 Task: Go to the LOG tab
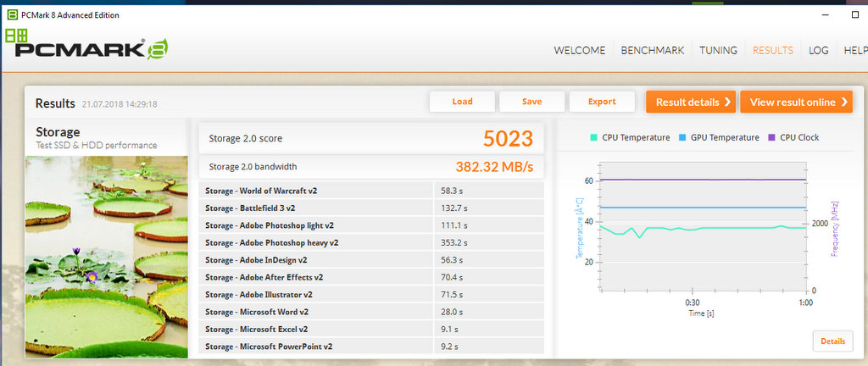[818, 50]
